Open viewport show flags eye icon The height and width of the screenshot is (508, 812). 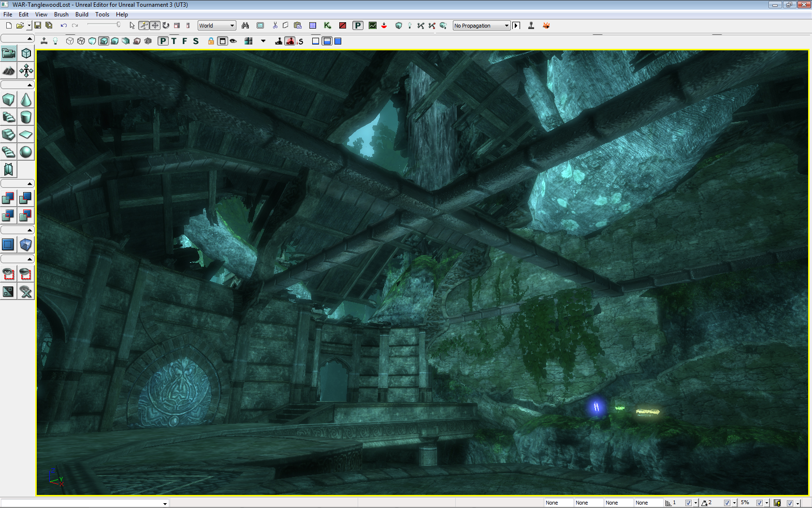coord(233,41)
